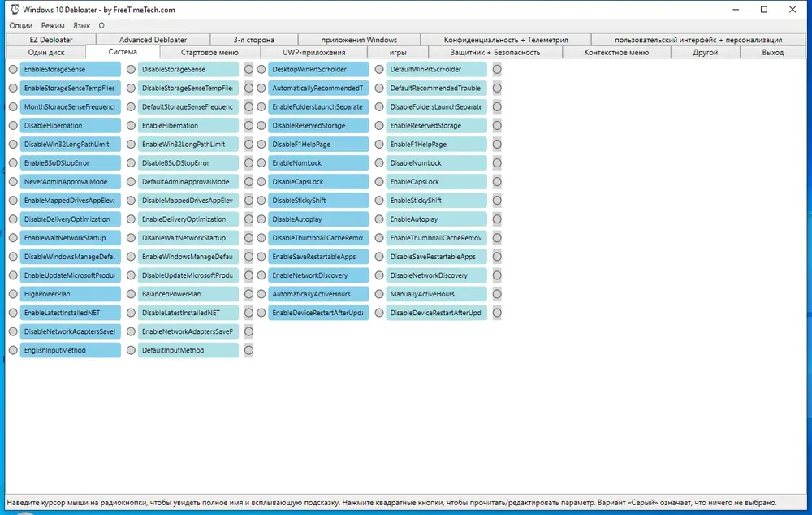Open the 3-я сторона tab
Image resolution: width=812 pixels, height=515 pixels.
(253, 39)
